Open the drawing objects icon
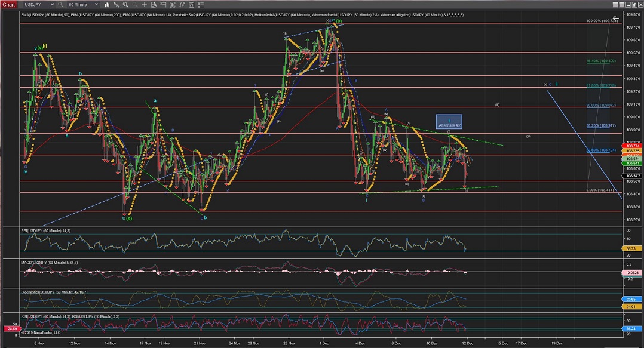The width and height of the screenshot is (644, 348). [x=191, y=5]
